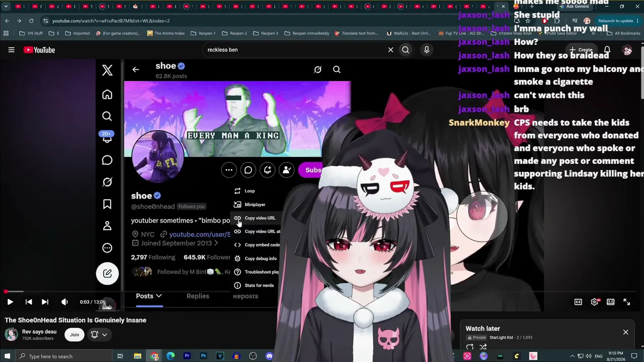Image resolution: width=644 pixels, height=362 pixels.
Task: Click the X compose post button
Action: click(x=107, y=274)
